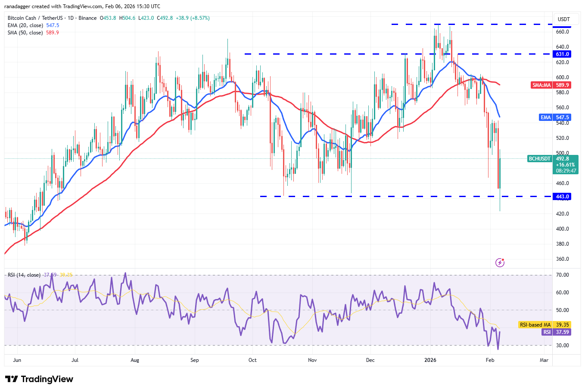Image resolution: width=585 pixels, height=392 pixels.
Task: Click the 660.0 mark on price scale
Action: pyautogui.click(x=562, y=32)
